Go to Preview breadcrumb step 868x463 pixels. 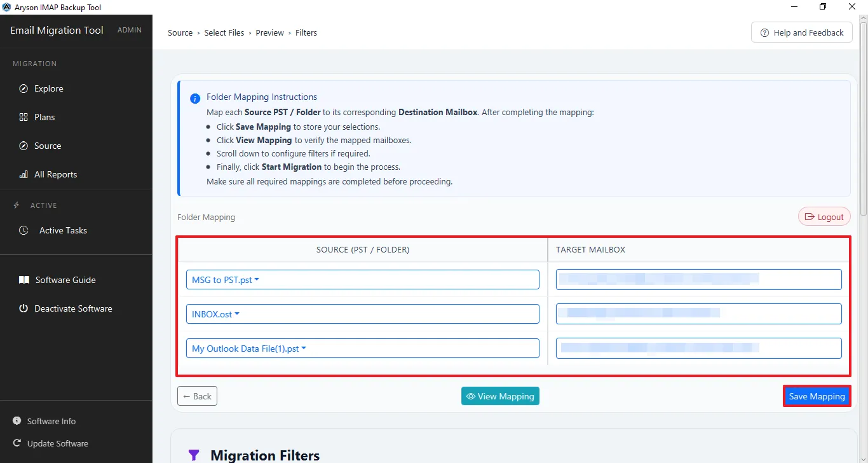point(270,32)
